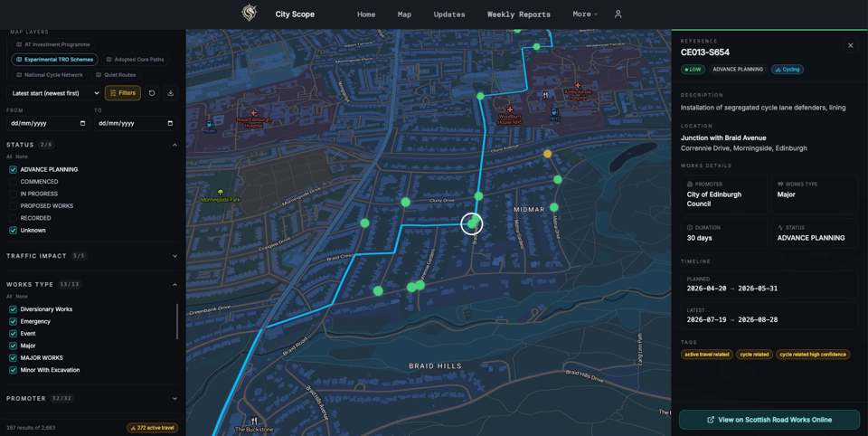Click The Buckstone restaurant map icon
This screenshot has height=436, width=868.
[x=254, y=421]
